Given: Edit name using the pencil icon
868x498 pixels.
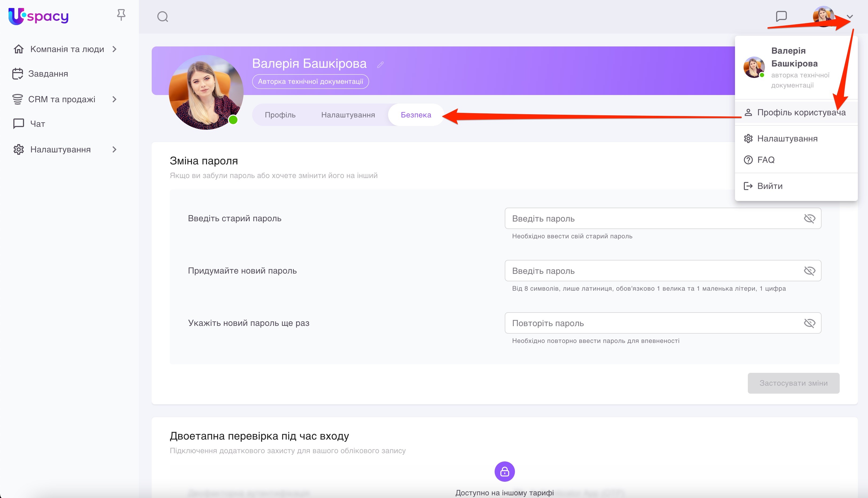Looking at the screenshot, I should (380, 65).
